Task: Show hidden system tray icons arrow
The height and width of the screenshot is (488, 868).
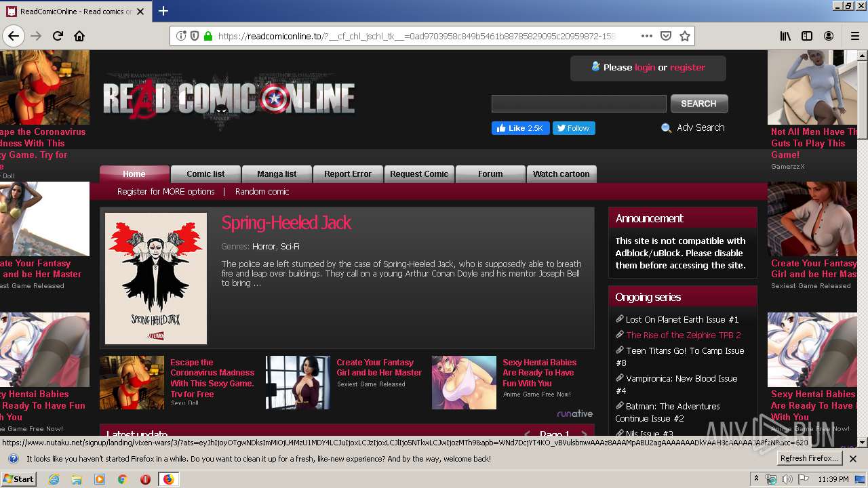Action: pyautogui.click(x=757, y=479)
